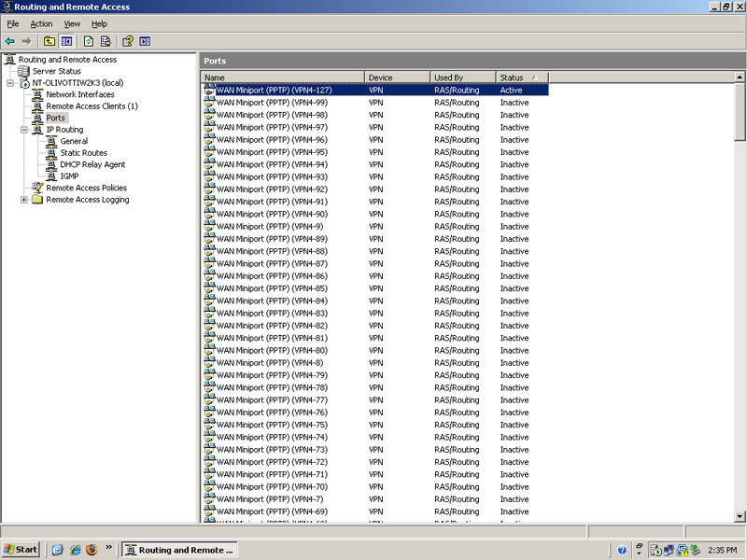Click the Remote Access Policies icon
This screenshot has height=560, width=747.
click(37, 188)
